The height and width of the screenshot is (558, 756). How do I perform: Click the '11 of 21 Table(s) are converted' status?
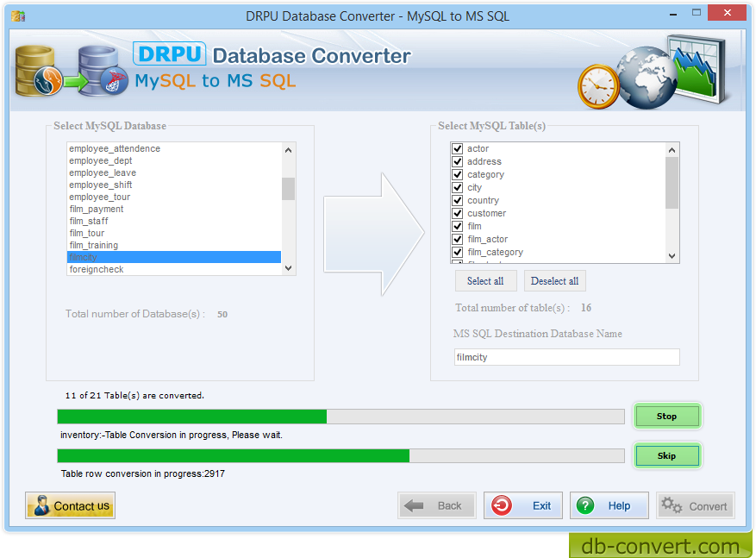click(x=134, y=396)
